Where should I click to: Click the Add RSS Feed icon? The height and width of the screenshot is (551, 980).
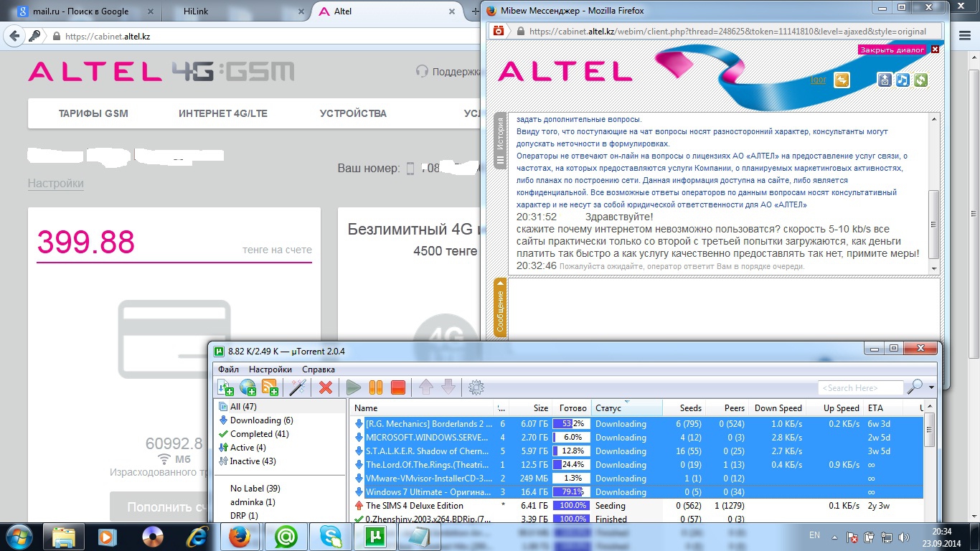point(270,387)
